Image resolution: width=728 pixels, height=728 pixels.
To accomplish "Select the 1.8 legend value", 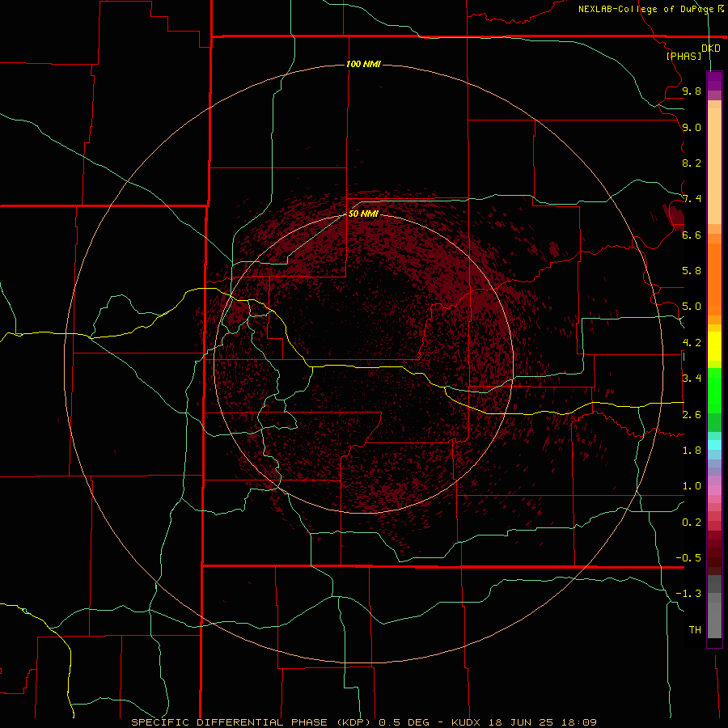I will click(692, 451).
